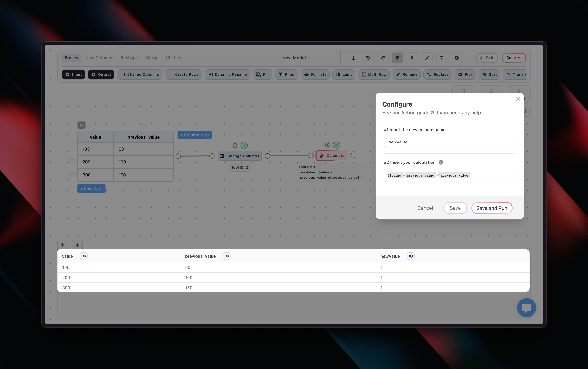Screen dimensions: 588x369
Task: Click info icon beside Insert your calculation
Action: pyautogui.click(x=441, y=162)
